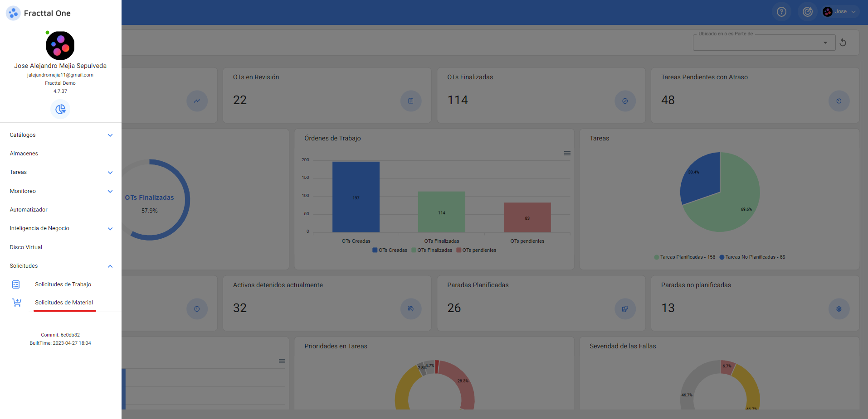Image resolution: width=868 pixels, height=419 pixels.
Task: Click the blue OTs Creadas bar in chart
Action: click(356, 197)
